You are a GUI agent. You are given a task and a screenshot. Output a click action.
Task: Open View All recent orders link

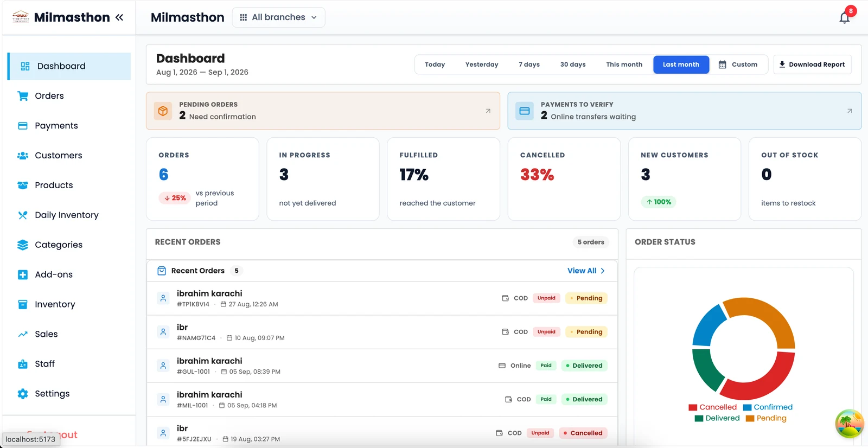tap(586, 271)
